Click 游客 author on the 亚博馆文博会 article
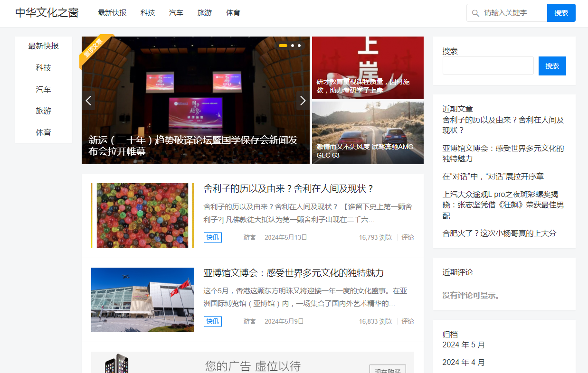Screen dimensions: 588x373 250,321
